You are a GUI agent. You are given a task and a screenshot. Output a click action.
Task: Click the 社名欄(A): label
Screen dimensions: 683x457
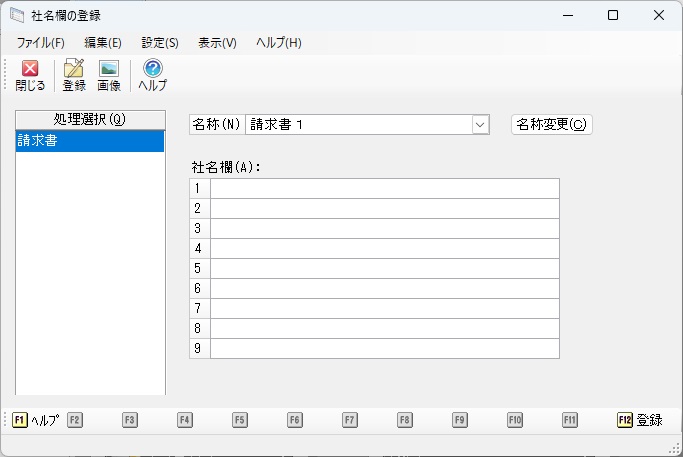tap(226, 167)
